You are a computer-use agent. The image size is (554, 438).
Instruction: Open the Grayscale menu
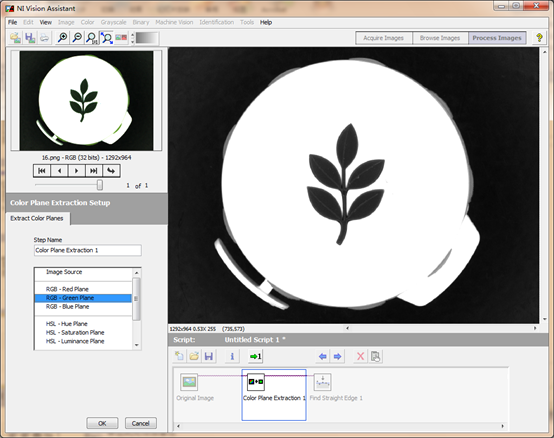point(113,22)
